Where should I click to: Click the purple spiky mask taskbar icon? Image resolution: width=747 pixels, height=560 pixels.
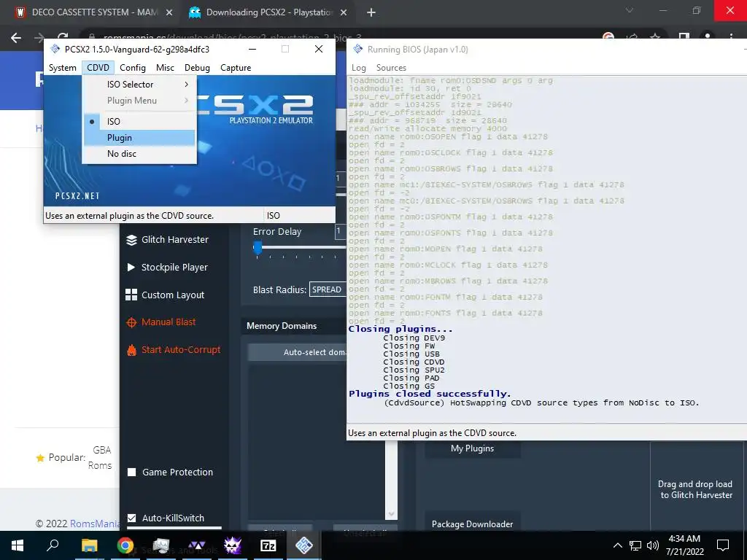click(x=233, y=545)
